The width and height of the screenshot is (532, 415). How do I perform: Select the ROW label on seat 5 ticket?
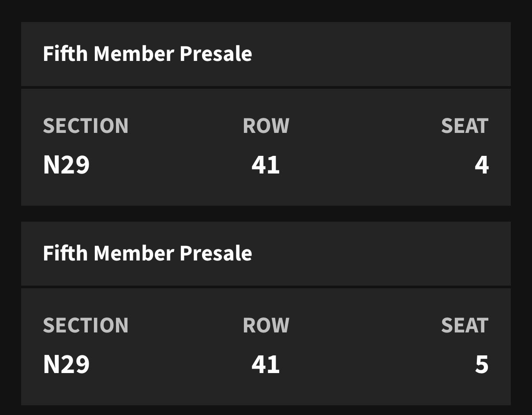point(266,325)
